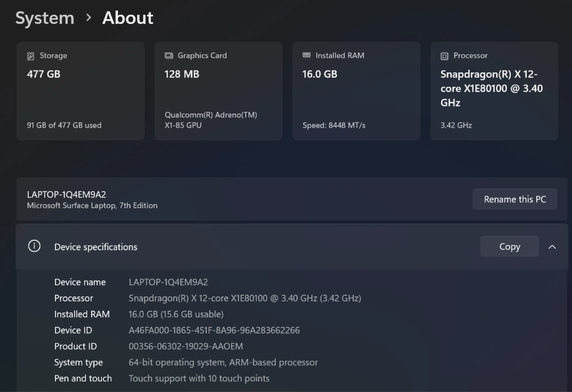Open the storage card showing 477 GB
Image resolution: width=572 pixels, height=392 pixels.
point(81,91)
